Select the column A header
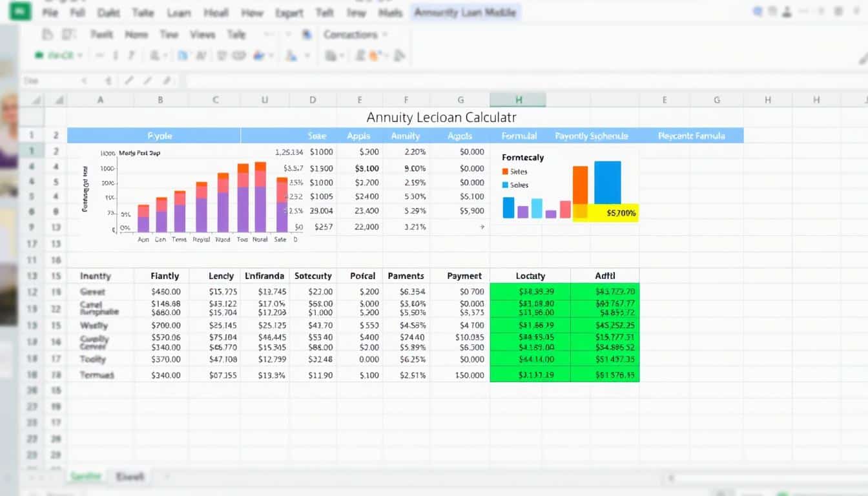Screen dimensions: 868x496 click(100, 99)
